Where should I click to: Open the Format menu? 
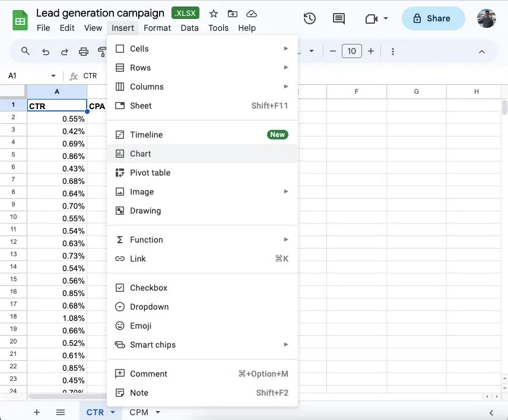[x=157, y=28]
